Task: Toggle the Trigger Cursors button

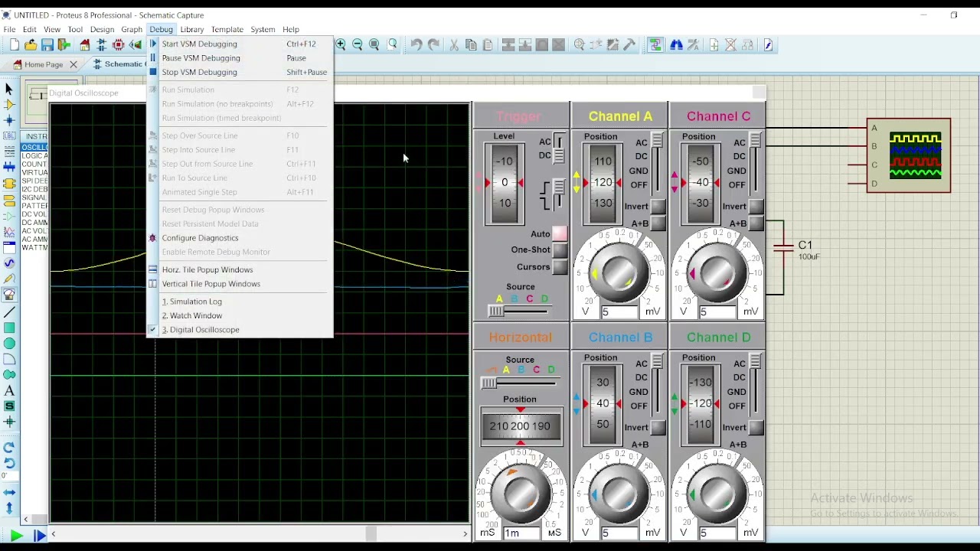Action: 560,267
